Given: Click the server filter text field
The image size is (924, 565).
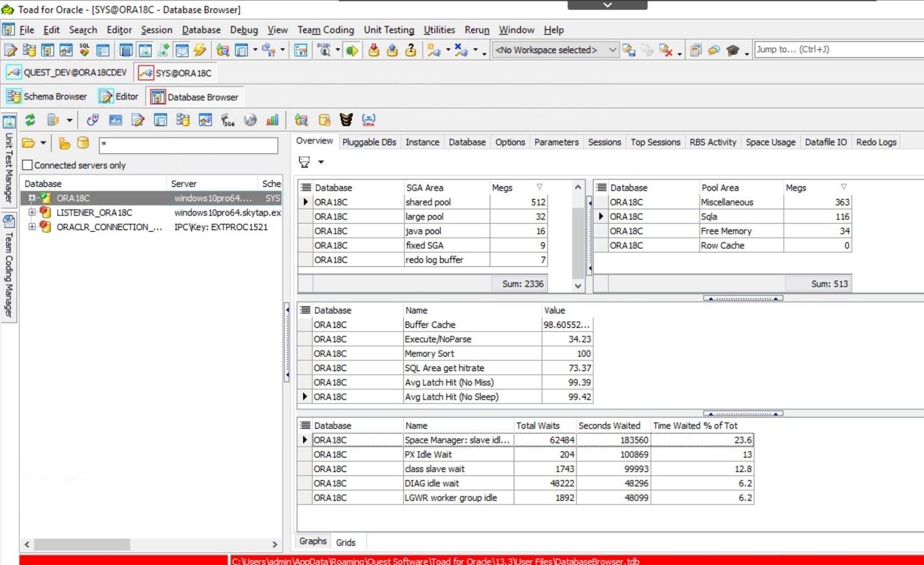Looking at the screenshot, I should pyautogui.click(x=189, y=144).
